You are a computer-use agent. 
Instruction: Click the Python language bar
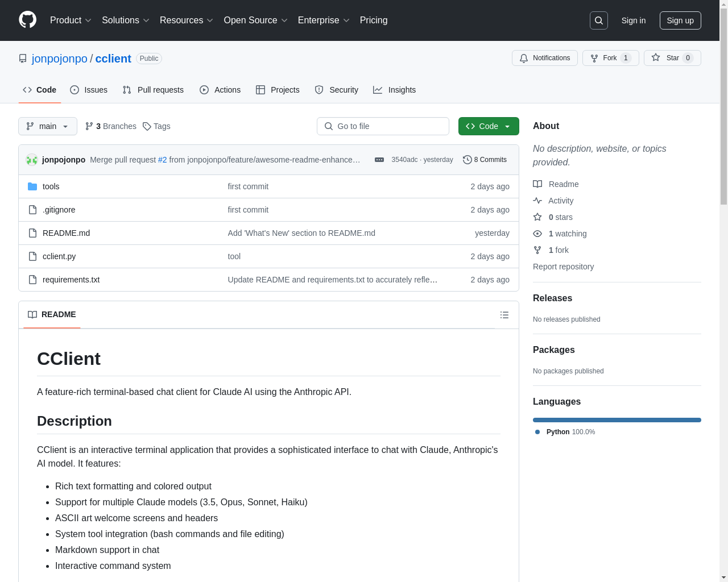click(617, 420)
